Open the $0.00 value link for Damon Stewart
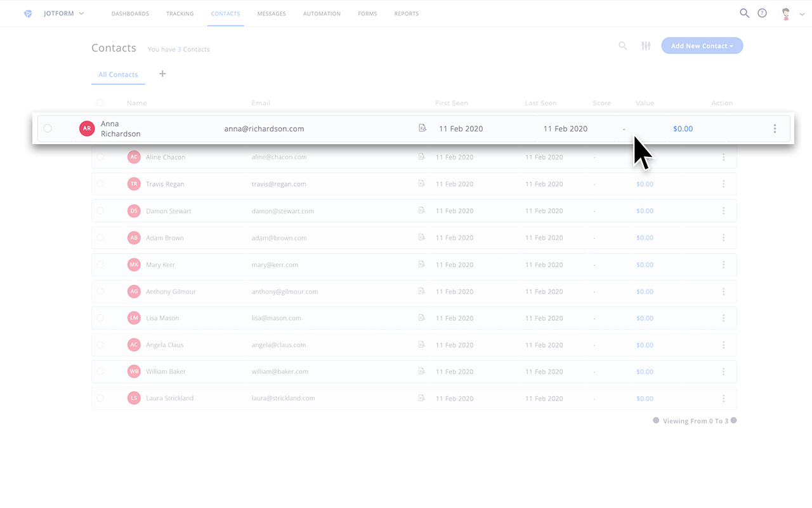The image size is (812, 508). [x=645, y=210]
